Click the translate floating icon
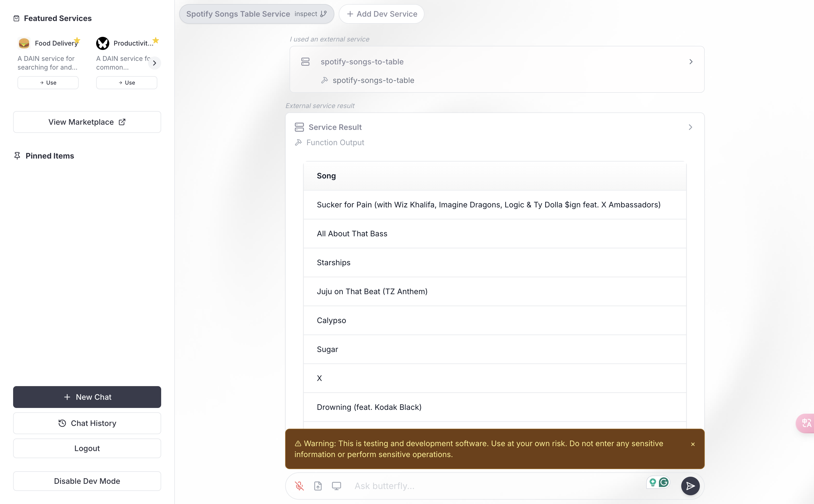 coord(806,423)
